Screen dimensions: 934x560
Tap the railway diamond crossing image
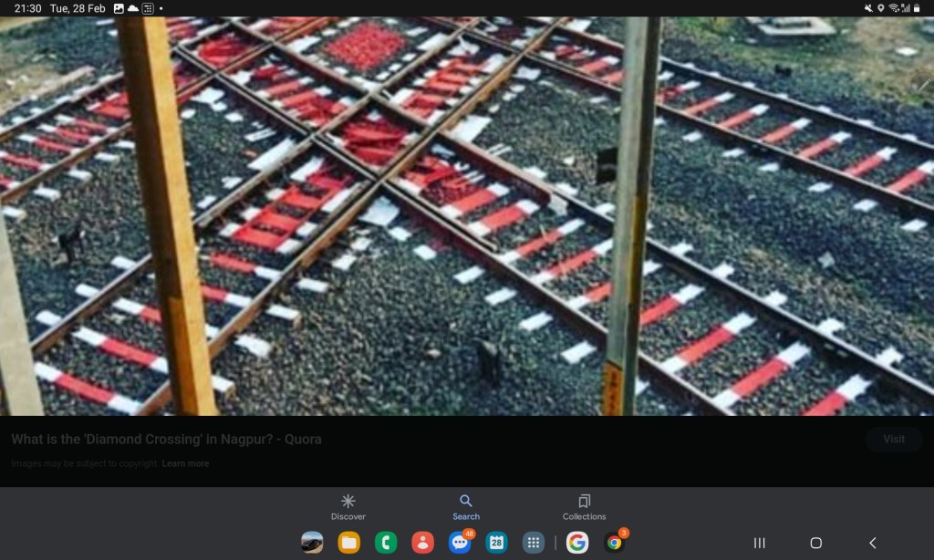(x=467, y=215)
